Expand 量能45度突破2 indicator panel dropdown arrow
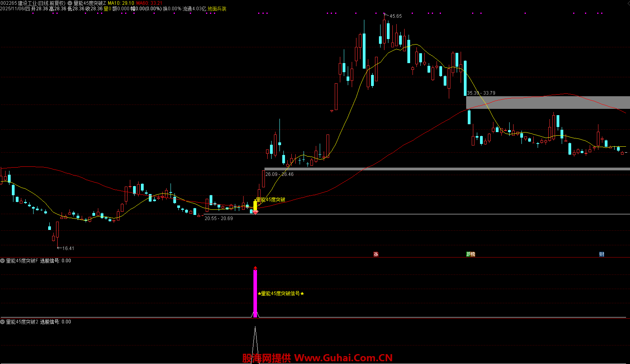 point(3,322)
